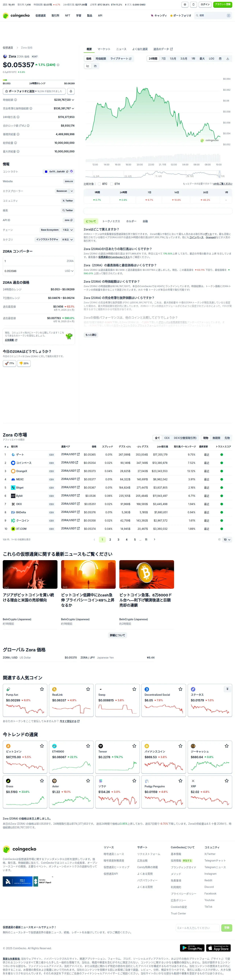Image resolution: width=235 pixels, height=980 pixels.
Task: Toggle LOG scale on chart
Action: coord(211,59)
